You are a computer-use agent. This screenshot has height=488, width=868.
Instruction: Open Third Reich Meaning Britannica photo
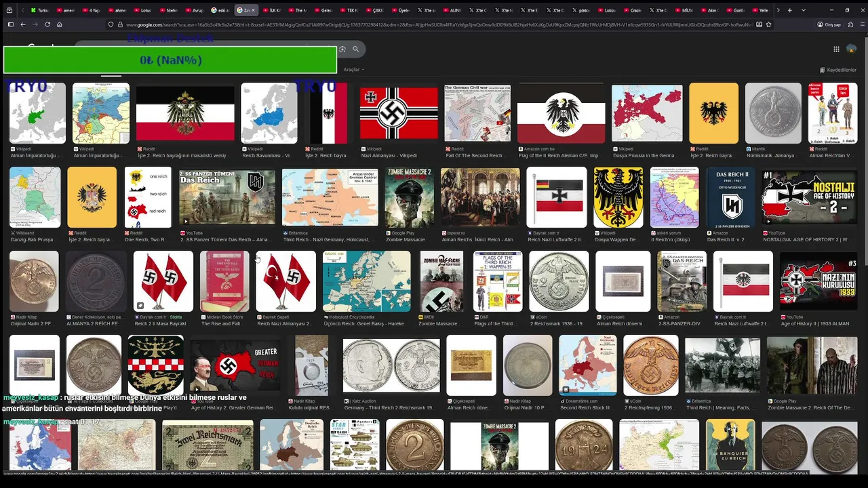click(x=722, y=365)
